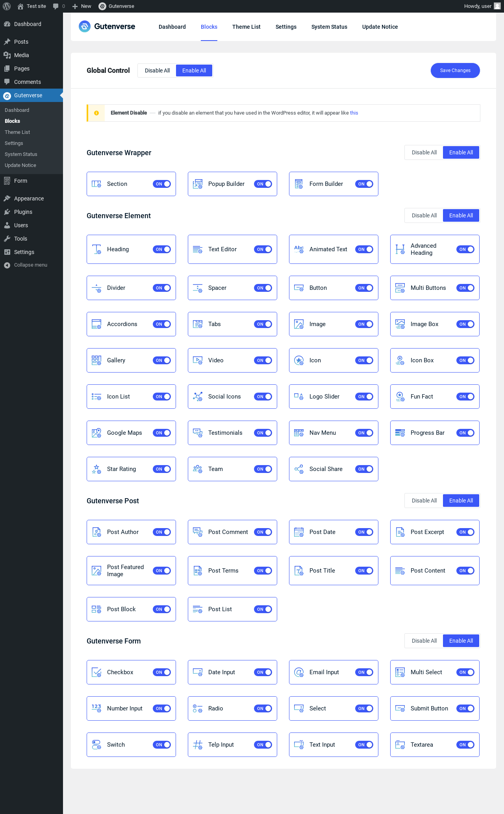This screenshot has width=504, height=814.
Task: Open Appearance in the admin sidebar
Action: (31, 198)
